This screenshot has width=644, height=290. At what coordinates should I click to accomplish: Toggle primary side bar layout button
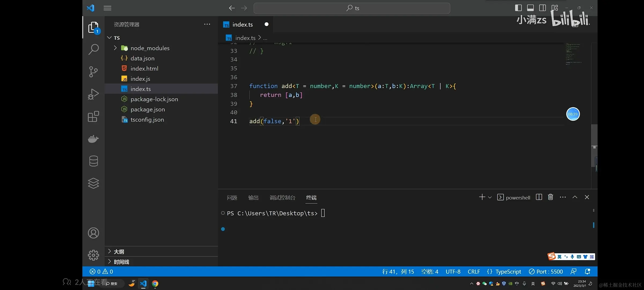[x=518, y=8]
